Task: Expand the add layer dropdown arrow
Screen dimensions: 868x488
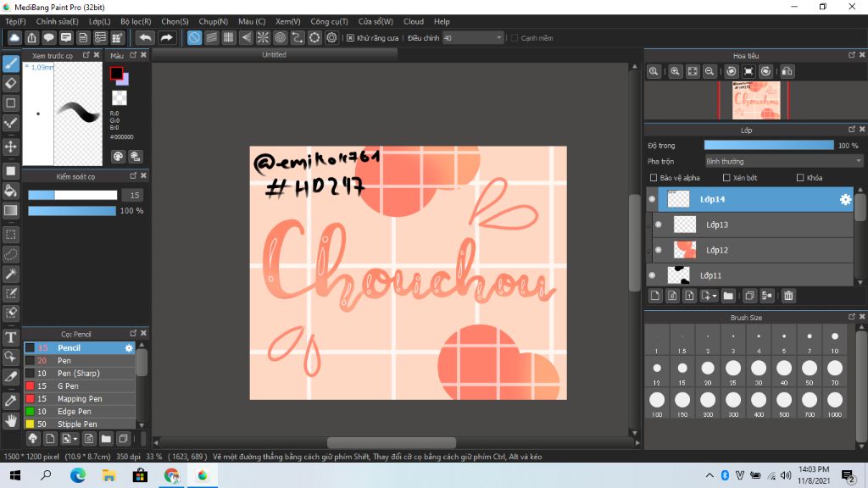Action: pos(714,296)
